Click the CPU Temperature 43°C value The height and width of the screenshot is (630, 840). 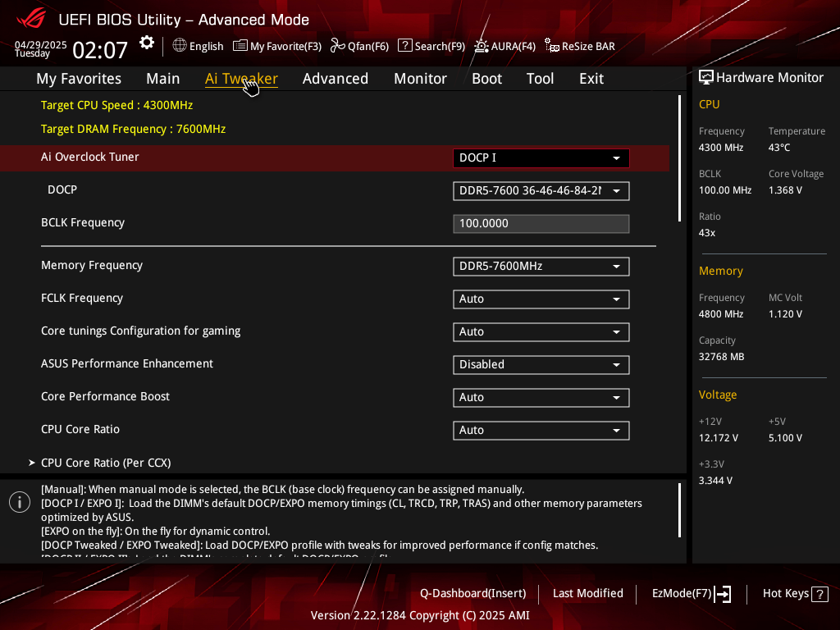pos(779,148)
